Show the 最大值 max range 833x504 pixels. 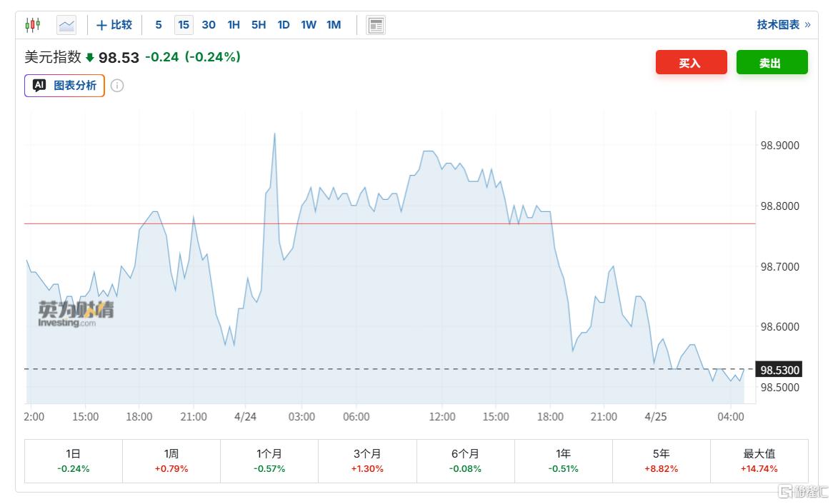pos(759,460)
